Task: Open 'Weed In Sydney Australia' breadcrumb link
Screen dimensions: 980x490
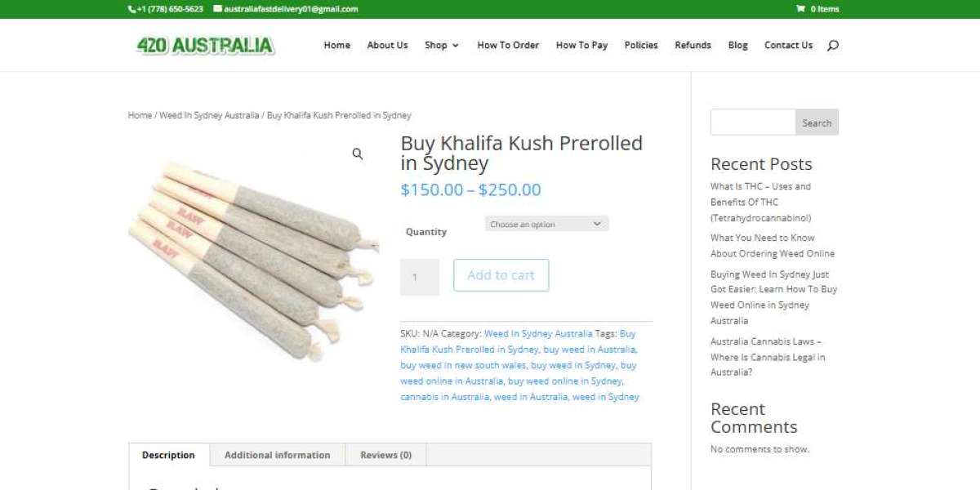Action: 209,115
